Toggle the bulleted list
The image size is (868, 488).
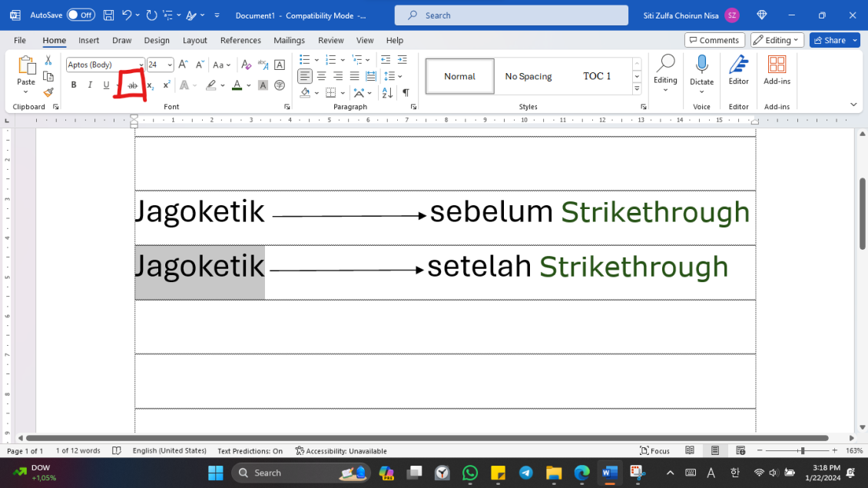click(303, 59)
